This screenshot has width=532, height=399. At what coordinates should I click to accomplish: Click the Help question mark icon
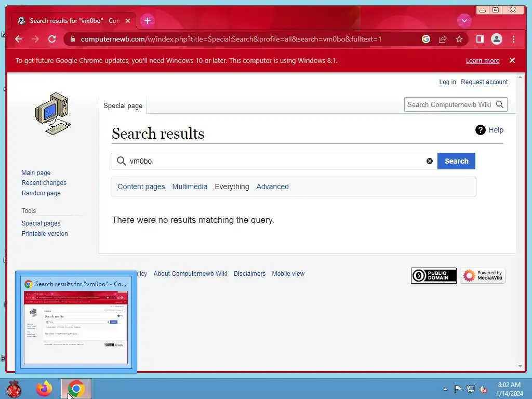point(481,130)
